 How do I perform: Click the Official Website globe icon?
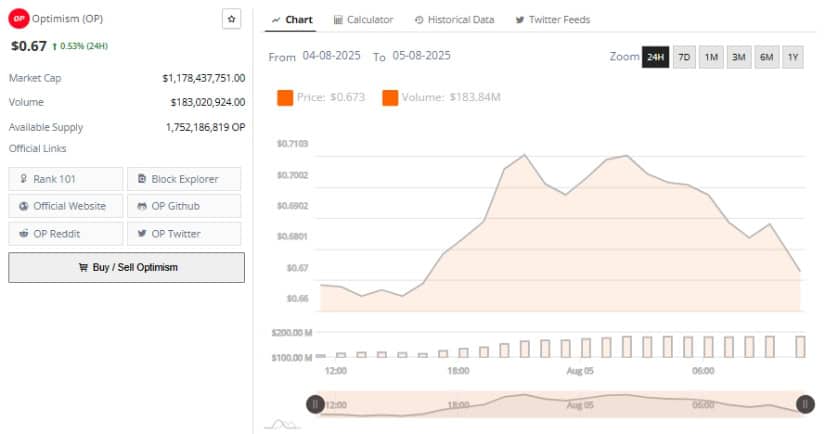(x=24, y=206)
